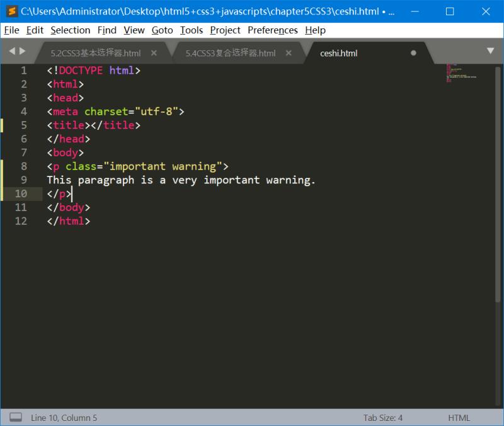Viewport: 504px width, 426px height.
Task: Open the Goto menu
Action: [163, 30]
